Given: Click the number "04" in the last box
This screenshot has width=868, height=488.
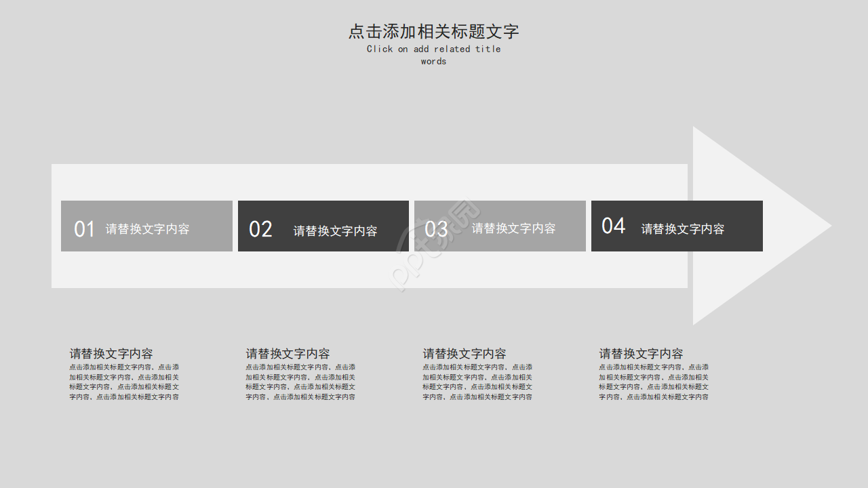Looking at the screenshot, I should (x=613, y=226).
